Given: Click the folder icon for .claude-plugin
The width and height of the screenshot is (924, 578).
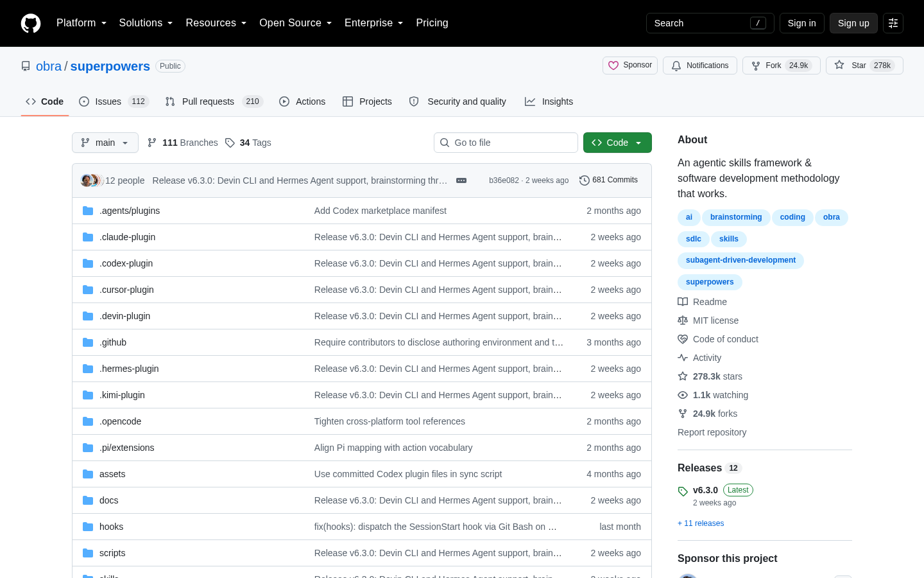Looking at the screenshot, I should pos(88,237).
